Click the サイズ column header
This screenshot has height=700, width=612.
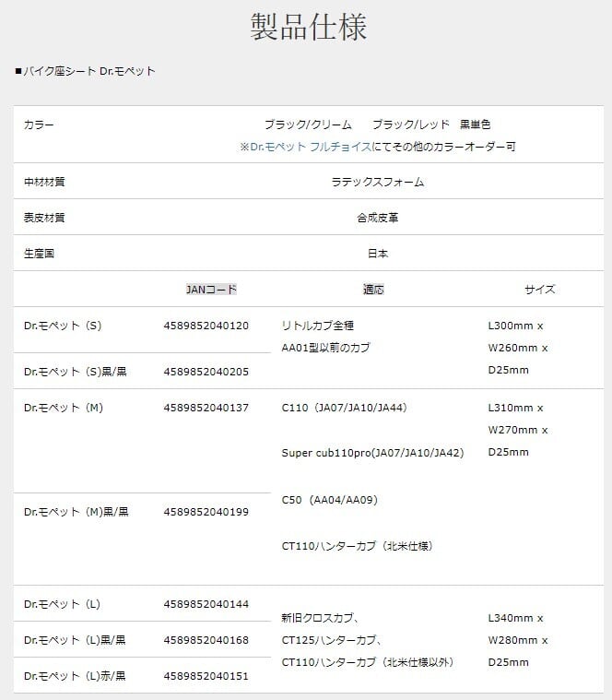540,290
